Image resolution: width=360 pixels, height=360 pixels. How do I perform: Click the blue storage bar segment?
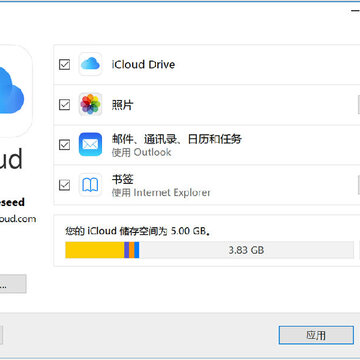point(137,250)
